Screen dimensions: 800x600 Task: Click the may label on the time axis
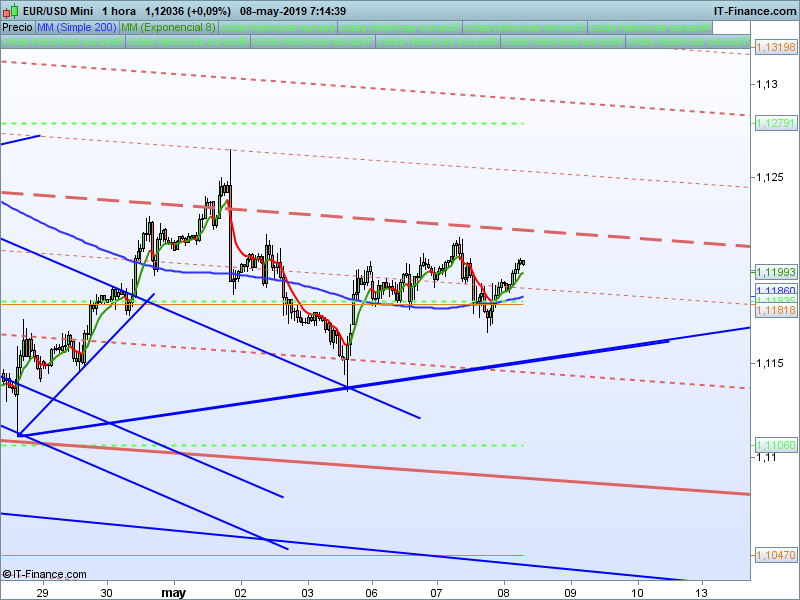pyautogui.click(x=173, y=593)
